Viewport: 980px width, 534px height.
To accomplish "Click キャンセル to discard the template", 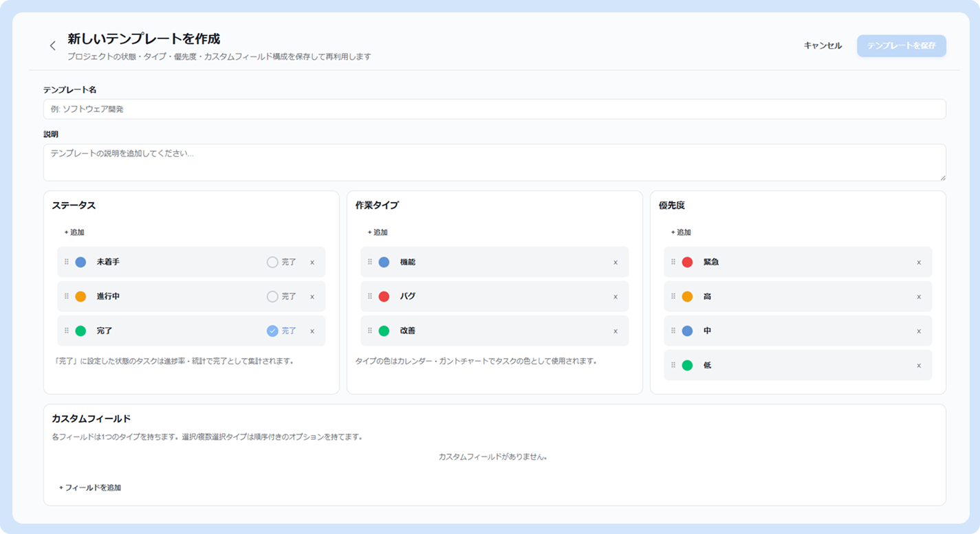I will pos(823,46).
